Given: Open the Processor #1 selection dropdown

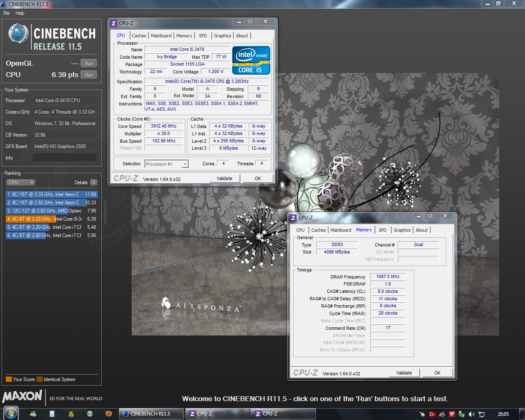Looking at the screenshot, I should coord(167,164).
